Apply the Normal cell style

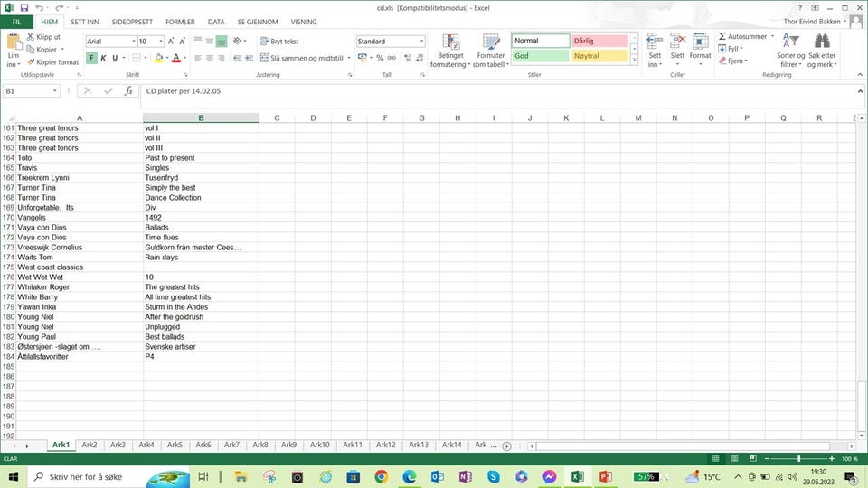541,41
